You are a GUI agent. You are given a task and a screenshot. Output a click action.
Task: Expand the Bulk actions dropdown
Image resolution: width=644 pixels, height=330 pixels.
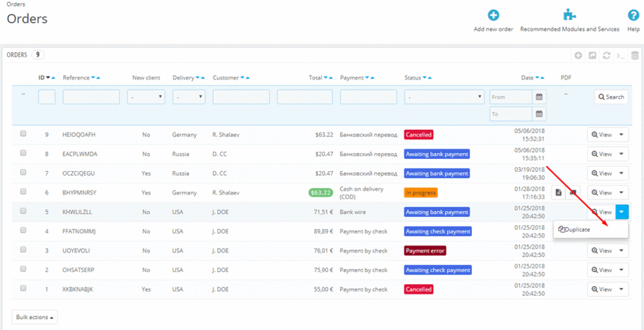35,317
